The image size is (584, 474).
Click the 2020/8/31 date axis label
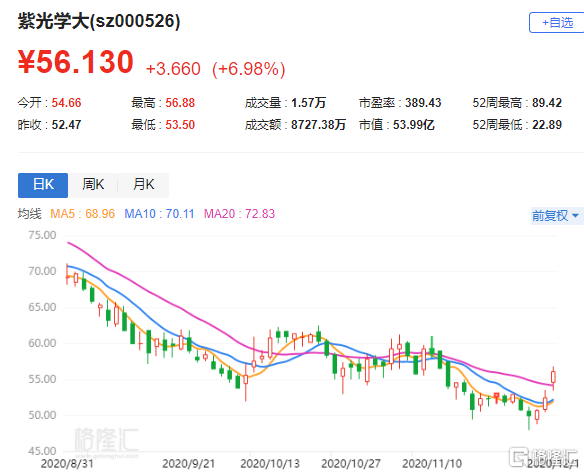[67, 464]
